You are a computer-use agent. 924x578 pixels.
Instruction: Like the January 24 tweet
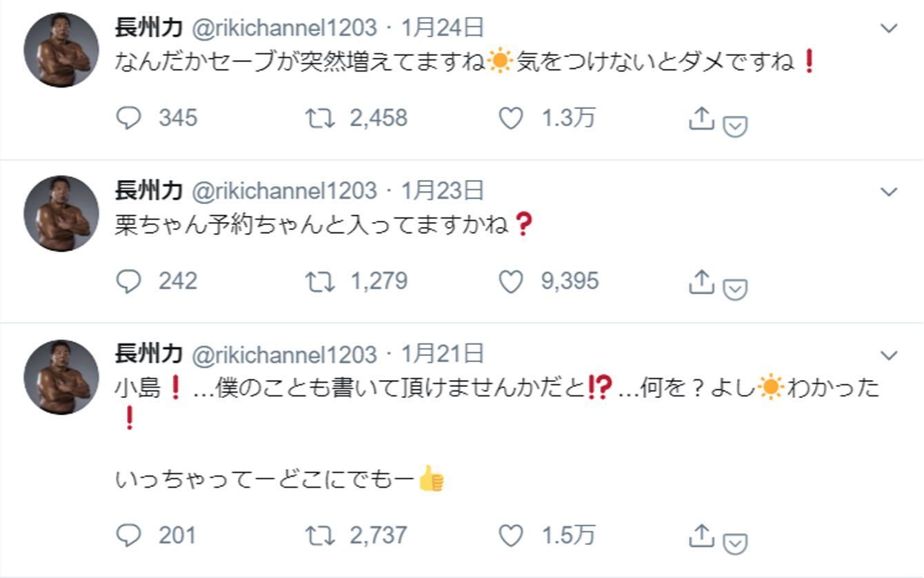[x=510, y=119]
